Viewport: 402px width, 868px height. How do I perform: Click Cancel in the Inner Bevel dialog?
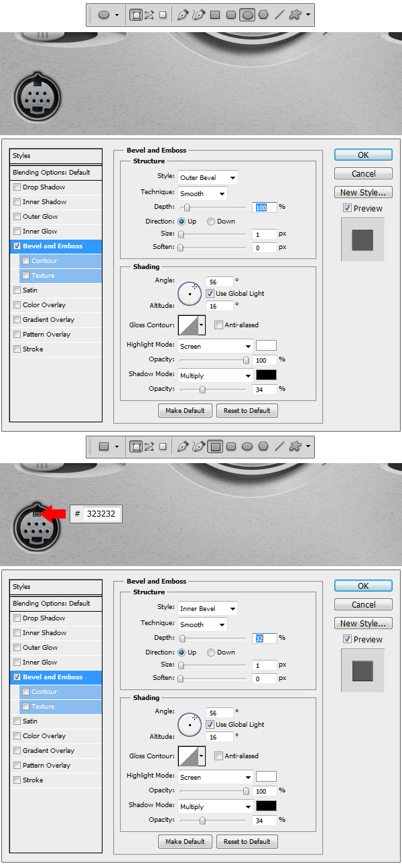pyautogui.click(x=363, y=605)
